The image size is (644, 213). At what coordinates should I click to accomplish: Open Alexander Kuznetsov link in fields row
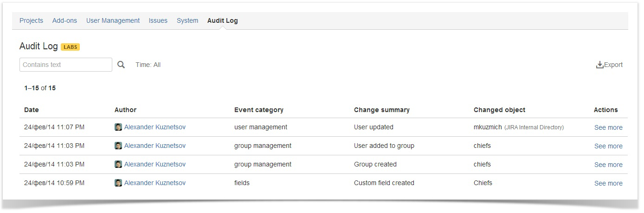coord(155,183)
